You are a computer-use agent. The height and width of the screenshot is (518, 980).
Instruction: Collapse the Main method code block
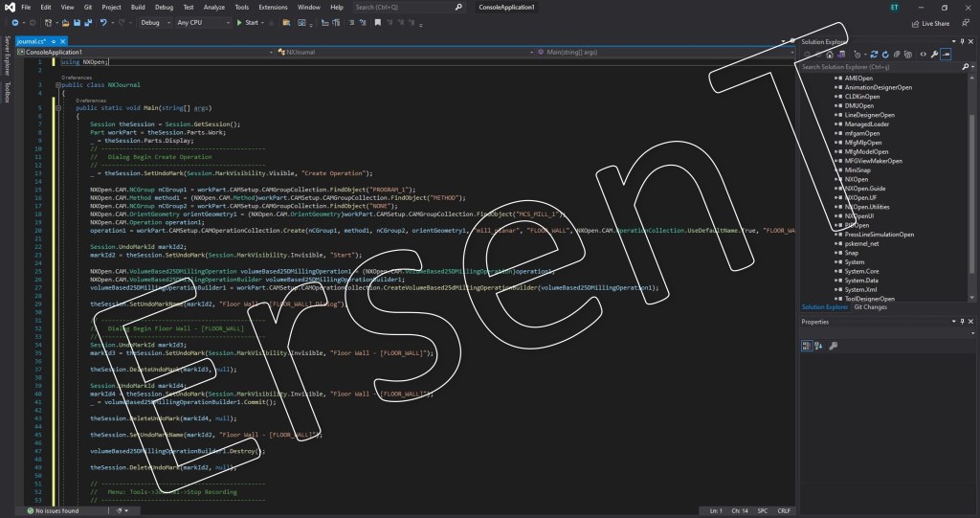[57, 108]
